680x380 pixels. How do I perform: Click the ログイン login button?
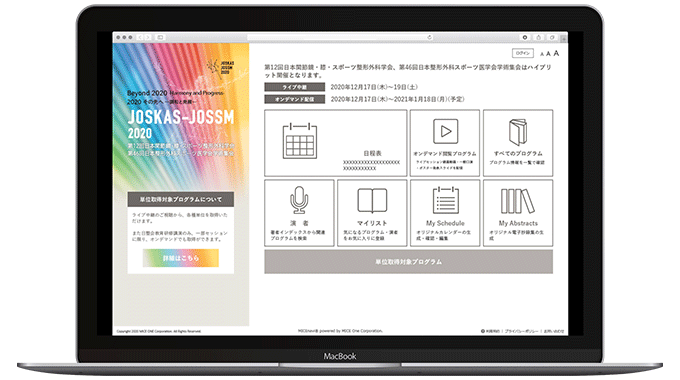pyautogui.click(x=523, y=53)
